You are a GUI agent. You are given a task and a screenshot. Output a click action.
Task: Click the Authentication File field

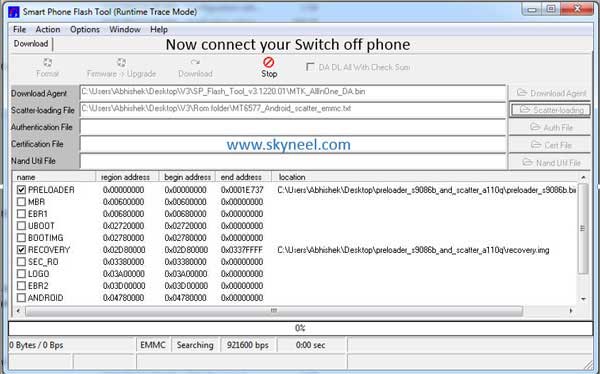(293, 127)
